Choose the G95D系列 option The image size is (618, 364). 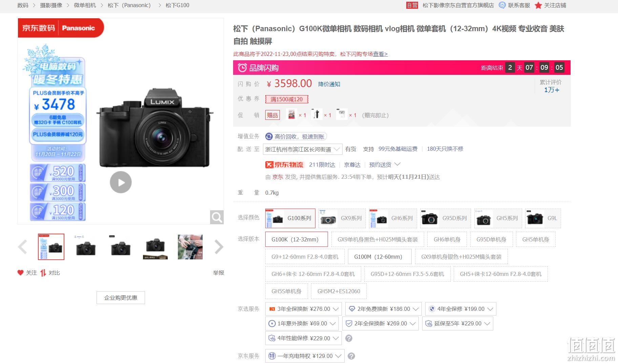[x=446, y=218]
